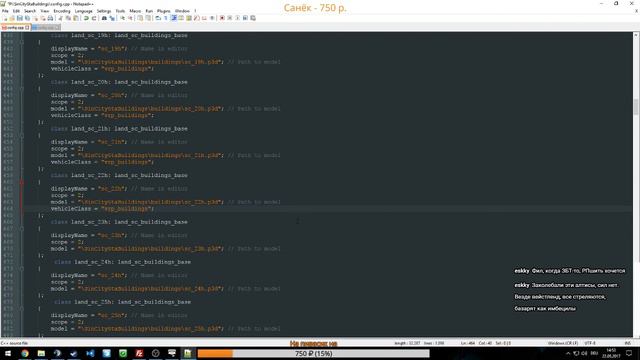
Task: Toggle Word Wrap in the toolbar
Action: click(x=158, y=18)
